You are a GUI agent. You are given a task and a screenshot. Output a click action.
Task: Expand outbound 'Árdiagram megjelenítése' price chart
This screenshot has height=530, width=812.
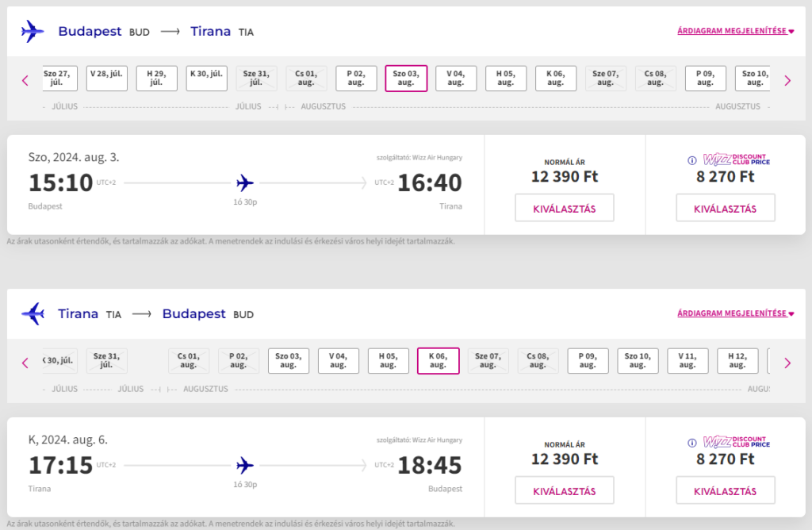[735, 32]
